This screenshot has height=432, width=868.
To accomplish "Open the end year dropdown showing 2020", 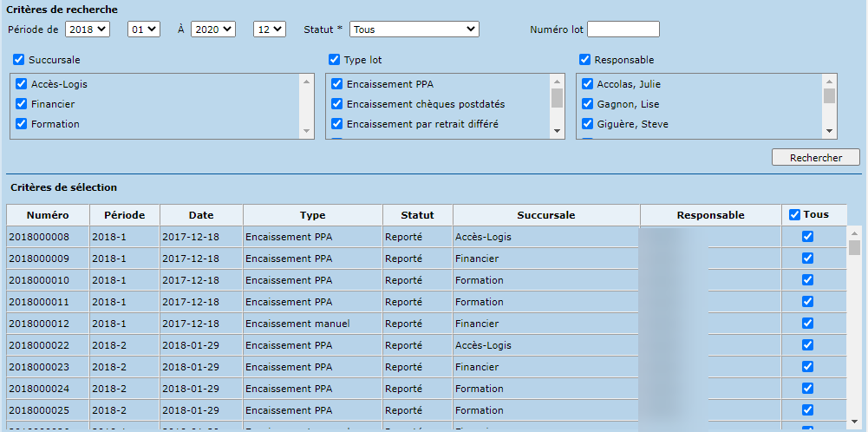I will pyautogui.click(x=213, y=29).
